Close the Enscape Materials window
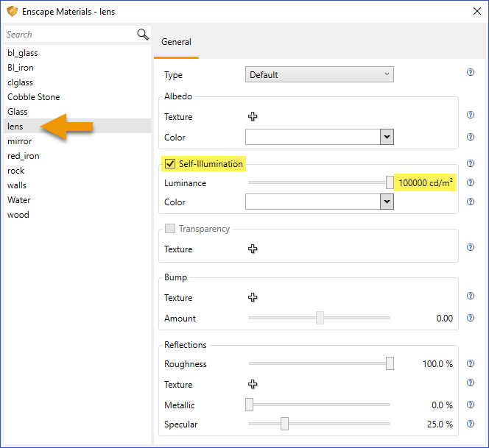Screen dimensions: 489x448 point(476,12)
